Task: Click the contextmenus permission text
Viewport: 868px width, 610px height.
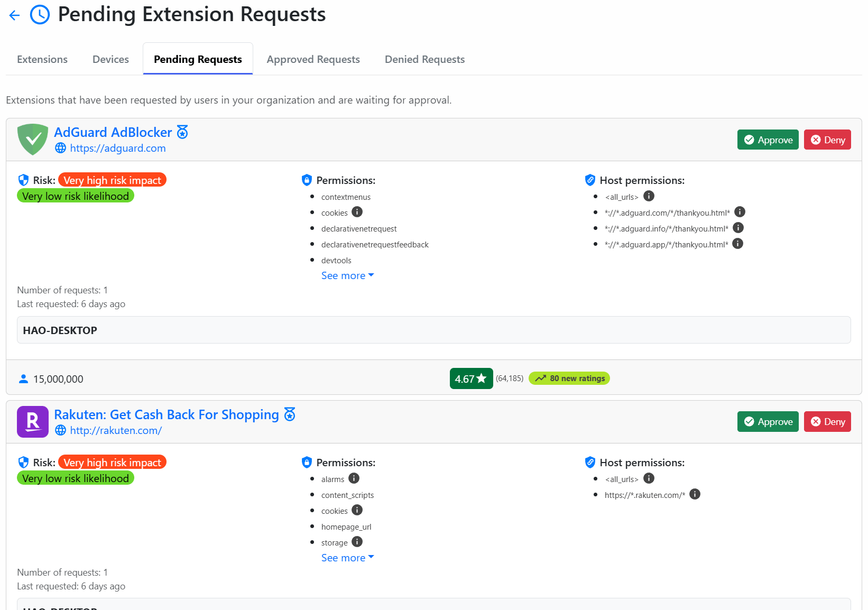Action: point(346,197)
